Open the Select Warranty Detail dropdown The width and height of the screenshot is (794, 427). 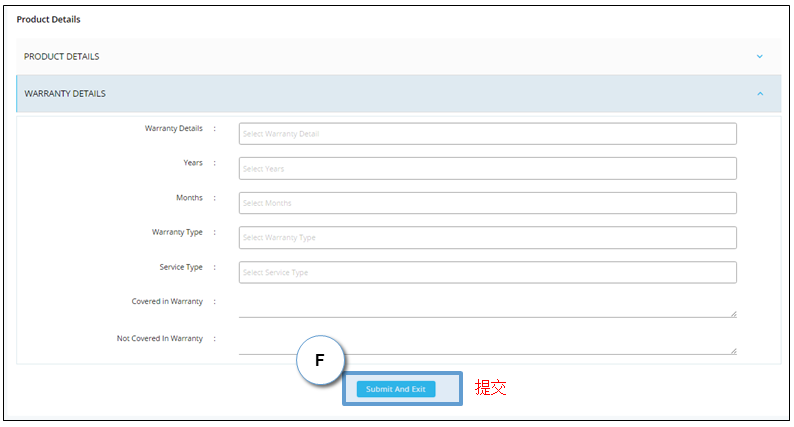[x=488, y=134]
